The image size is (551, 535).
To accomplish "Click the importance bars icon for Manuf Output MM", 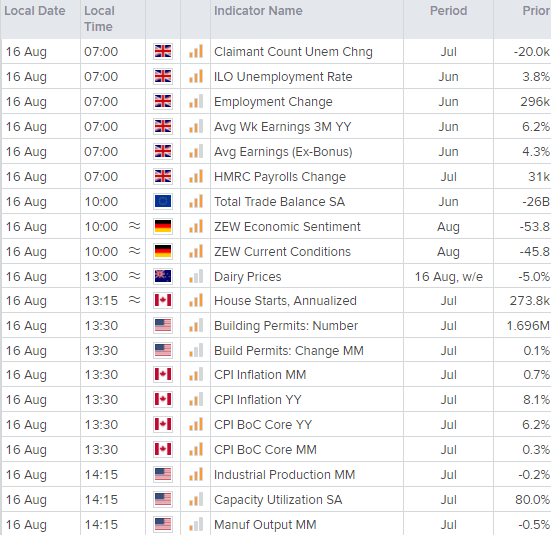I will (x=196, y=524).
